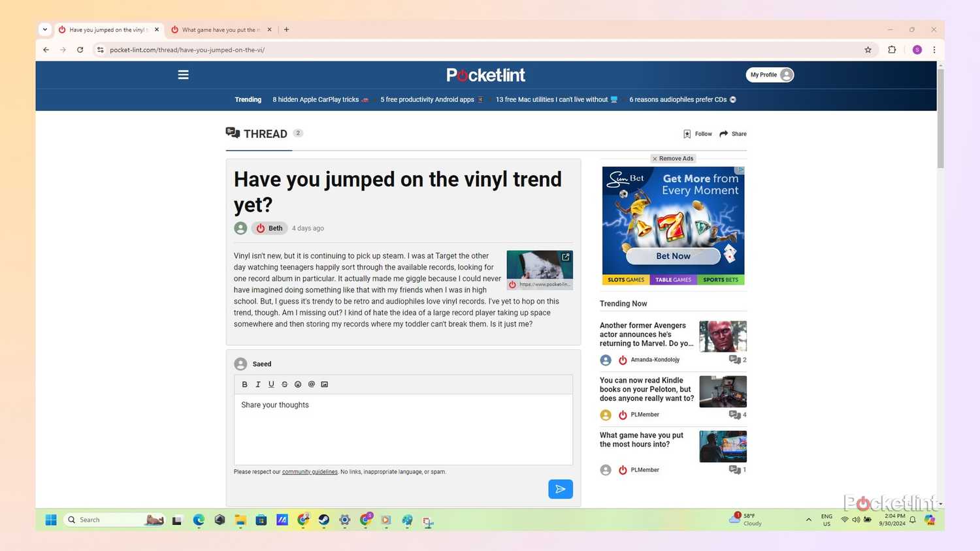Viewport: 980px width, 551px height.
Task: Bookmark this page with the star icon
Action: coord(868,50)
